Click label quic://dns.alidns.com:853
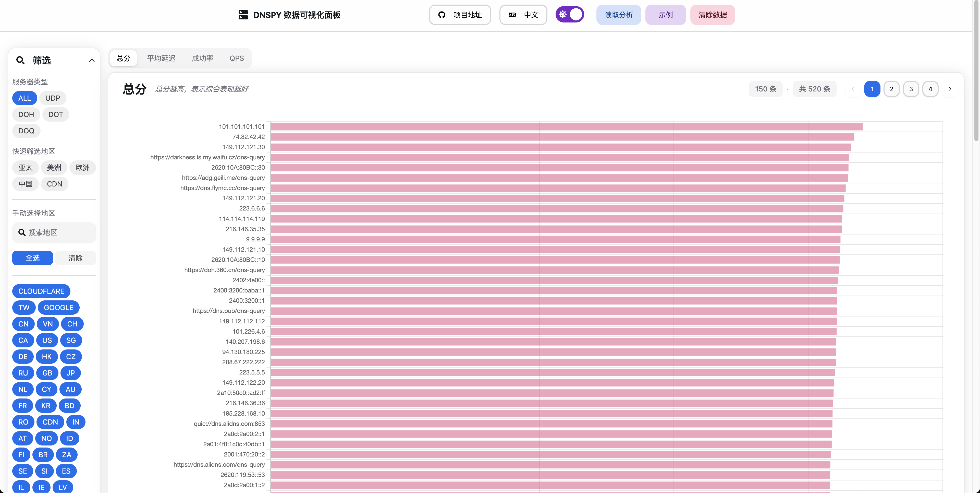This screenshot has width=980, height=493. [229, 424]
